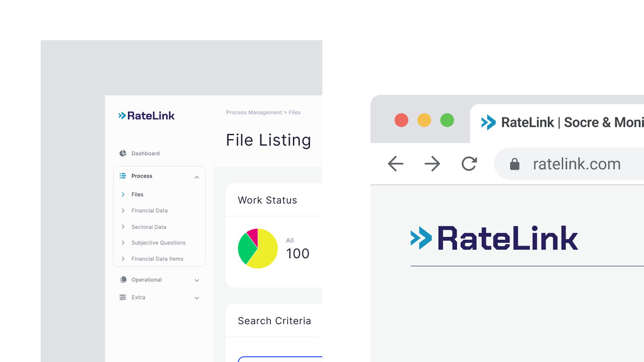Open the Subjective Questions submenu item
The width and height of the screenshot is (644, 362).
[x=159, y=243]
